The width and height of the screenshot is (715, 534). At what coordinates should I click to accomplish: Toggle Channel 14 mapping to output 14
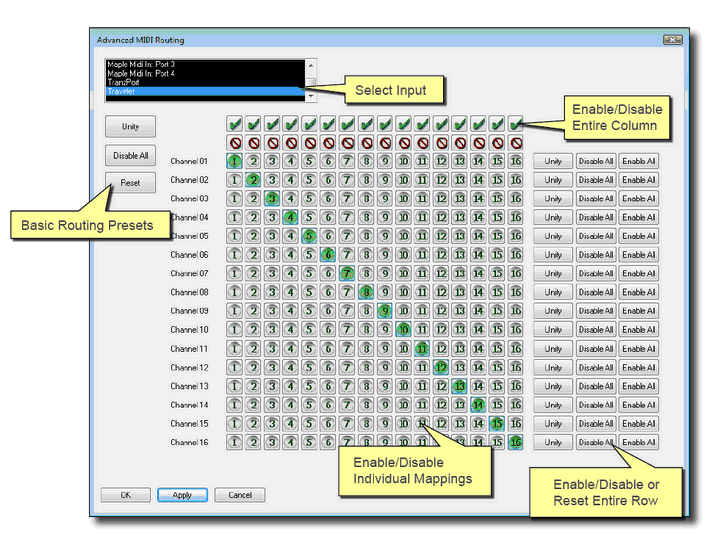coord(478,404)
